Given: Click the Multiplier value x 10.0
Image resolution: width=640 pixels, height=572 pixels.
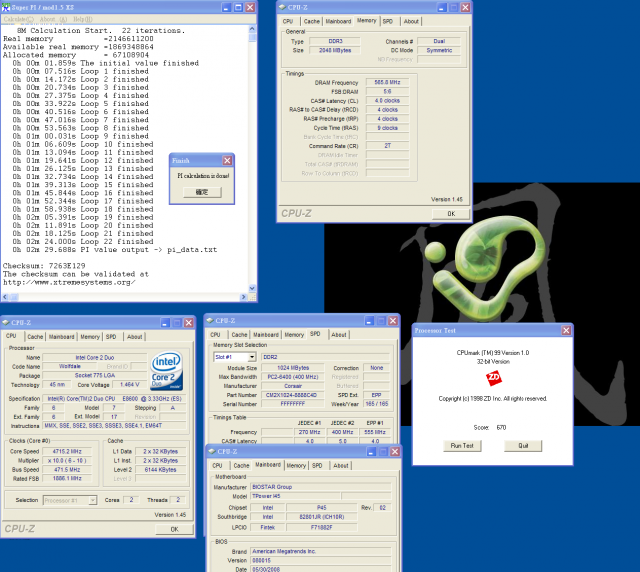Looking at the screenshot, I should 67,460.
